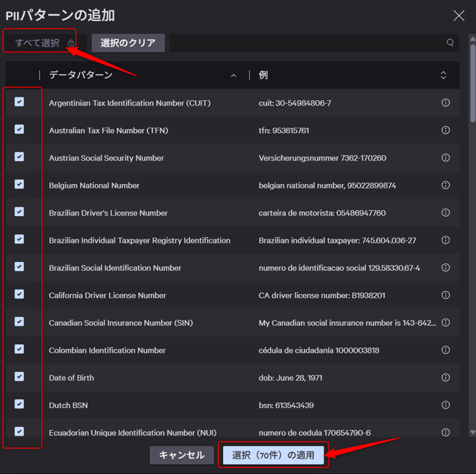The image size is (476, 474).
Task: View info for Belgium National Number
Action: point(445,185)
